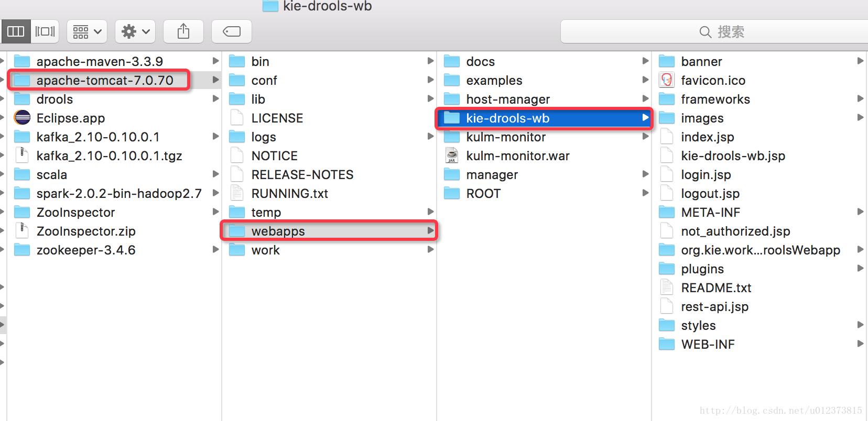Click the conf folder icon
This screenshot has height=421, width=868.
click(237, 80)
